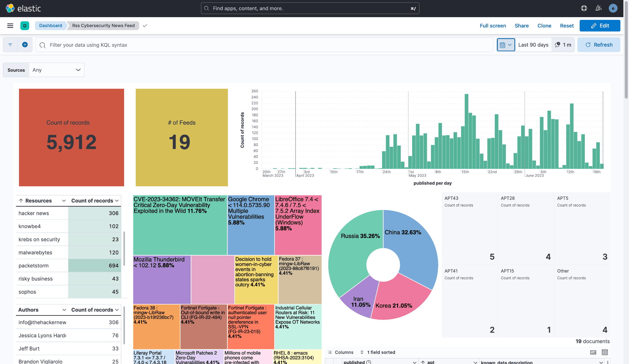Open the Authors Count of records chevron
Image resolution: width=629 pixels, height=364 pixels.
coord(117,310)
